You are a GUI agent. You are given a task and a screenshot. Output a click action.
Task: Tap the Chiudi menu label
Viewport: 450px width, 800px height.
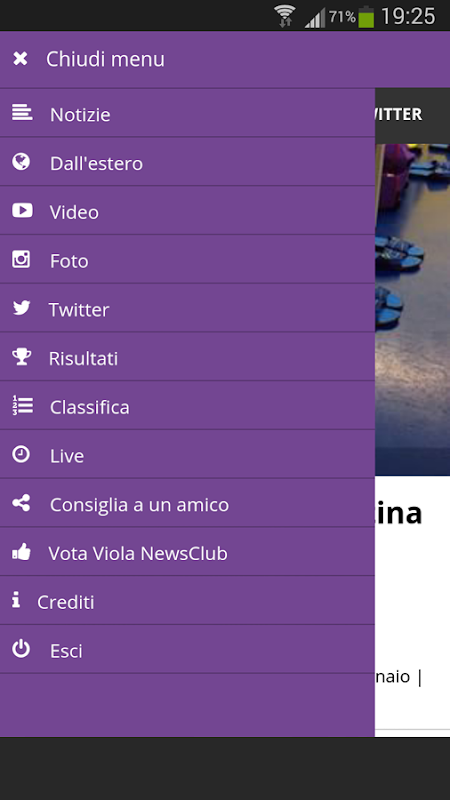[x=105, y=59]
